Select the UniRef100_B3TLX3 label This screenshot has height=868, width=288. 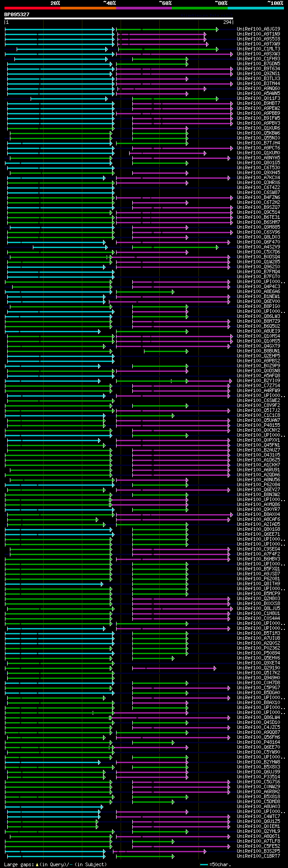[x=258, y=79]
